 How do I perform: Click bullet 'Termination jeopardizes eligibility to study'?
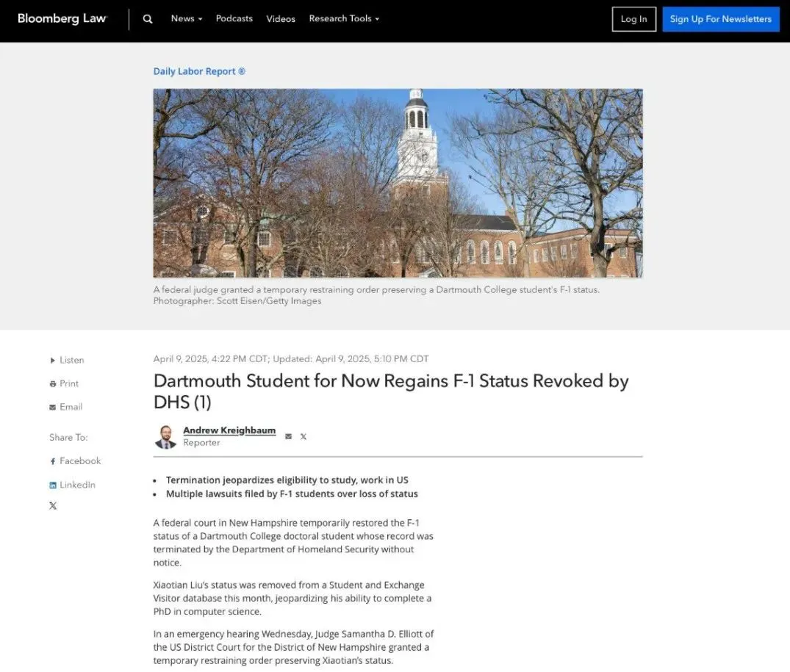click(287, 480)
